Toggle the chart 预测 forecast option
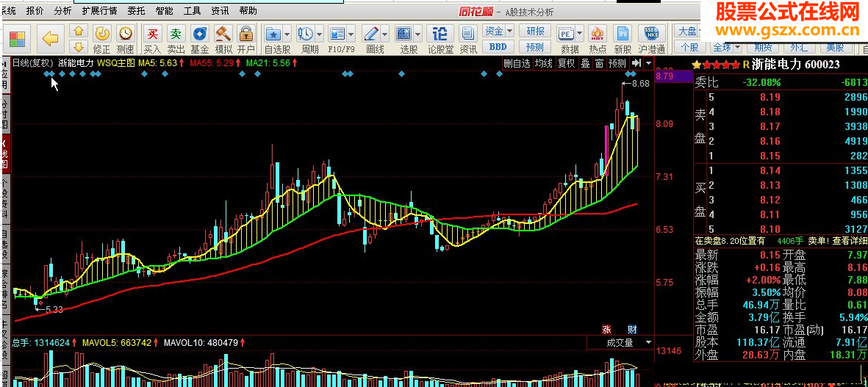Viewport: 868px width, 387px height. (617, 63)
